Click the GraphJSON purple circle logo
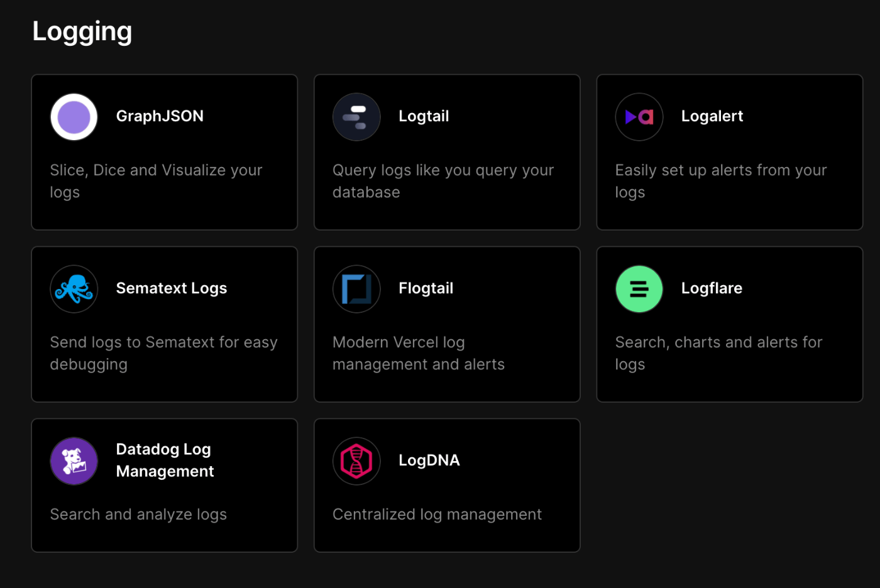Screen dimensions: 880x588 [74, 117]
